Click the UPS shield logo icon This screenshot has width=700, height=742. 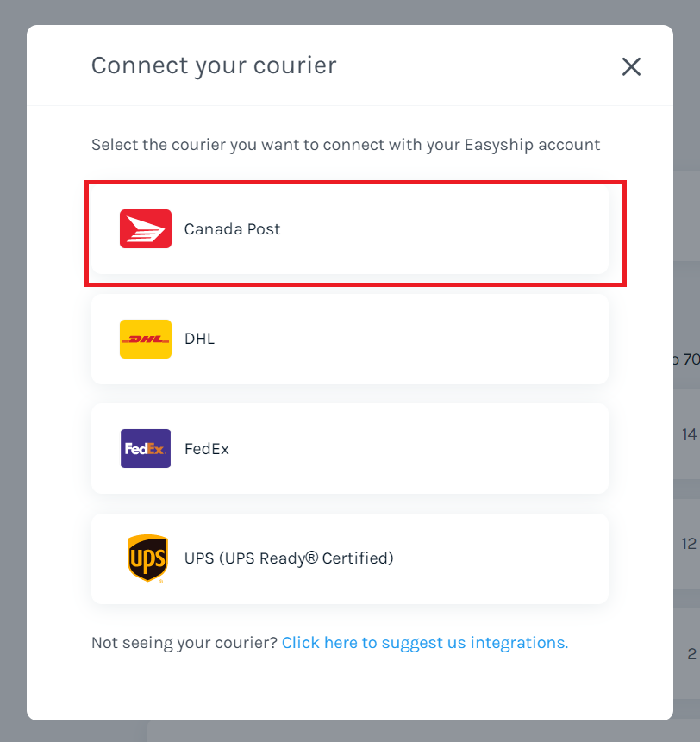147,558
